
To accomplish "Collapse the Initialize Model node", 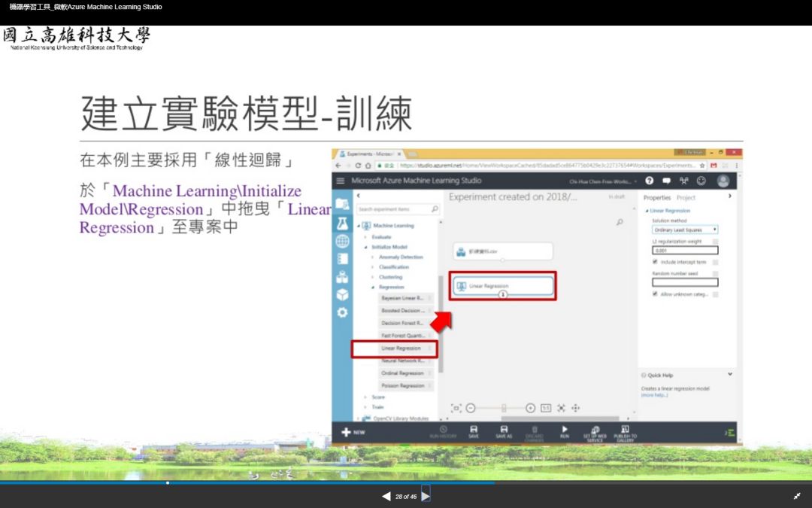I will (x=365, y=248).
